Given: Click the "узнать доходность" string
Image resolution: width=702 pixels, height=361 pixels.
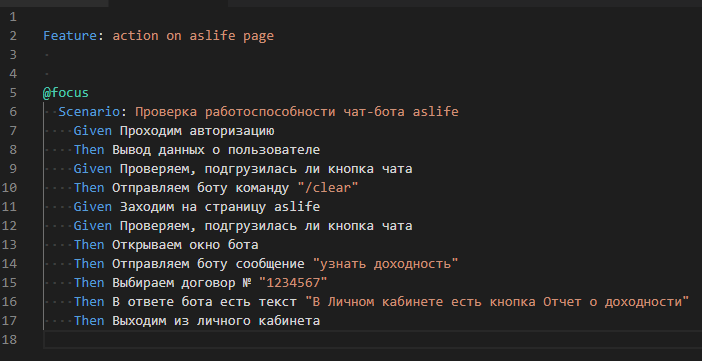Looking at the screenshot, I should (385, 263).
